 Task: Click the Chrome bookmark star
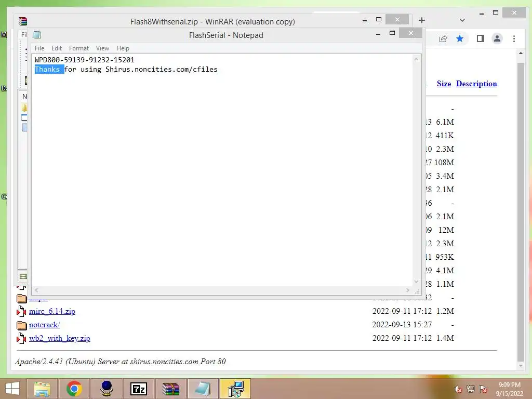point(460,38)
